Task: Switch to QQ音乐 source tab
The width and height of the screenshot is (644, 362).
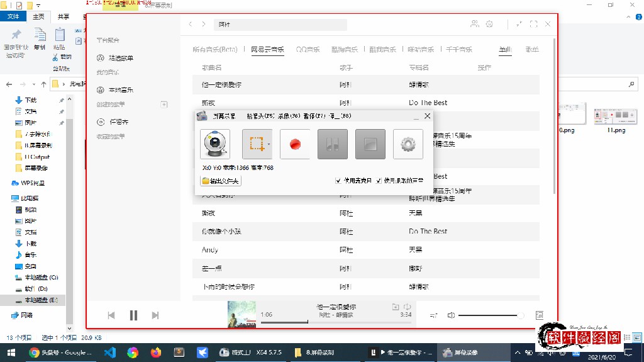Action: [x=308, y=49]
